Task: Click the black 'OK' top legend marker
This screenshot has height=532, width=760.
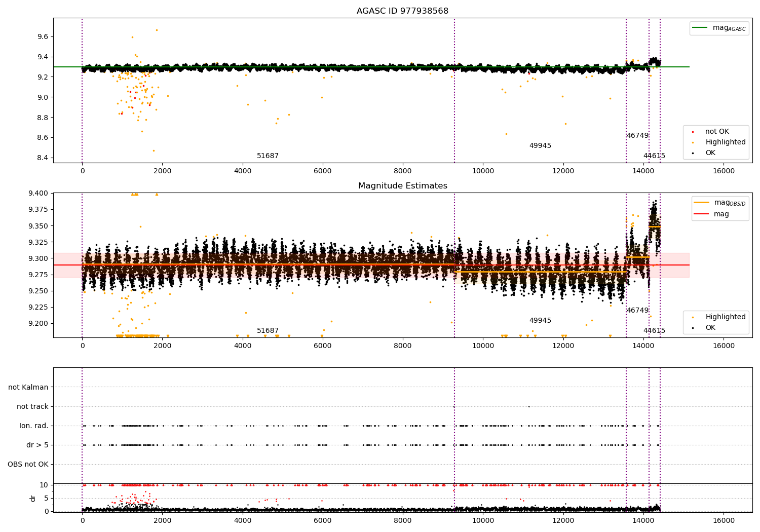Action: pyautogui.click(x=693, y=153)
